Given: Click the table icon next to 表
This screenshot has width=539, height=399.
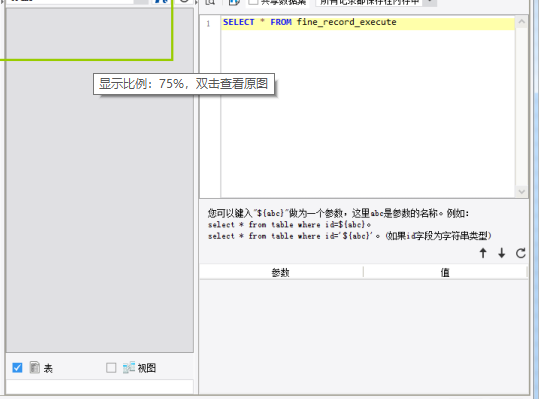Looking at the screenshot, I should (x=35, y=367).
